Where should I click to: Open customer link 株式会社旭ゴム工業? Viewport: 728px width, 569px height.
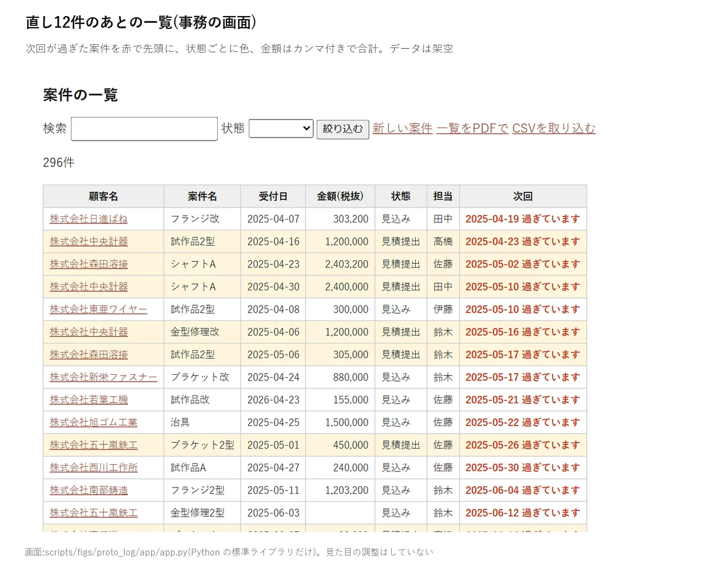93,422
